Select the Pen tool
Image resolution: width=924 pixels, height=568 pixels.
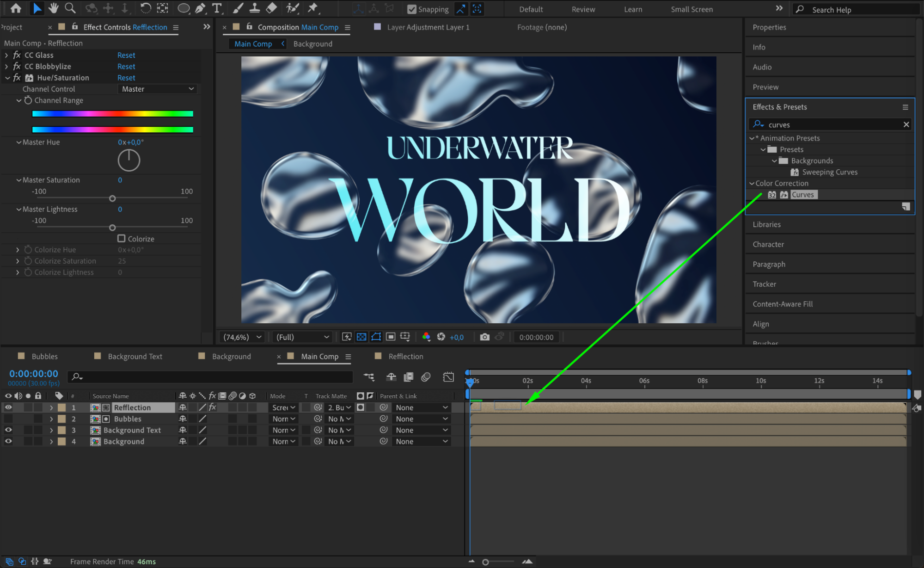point(200,8)
